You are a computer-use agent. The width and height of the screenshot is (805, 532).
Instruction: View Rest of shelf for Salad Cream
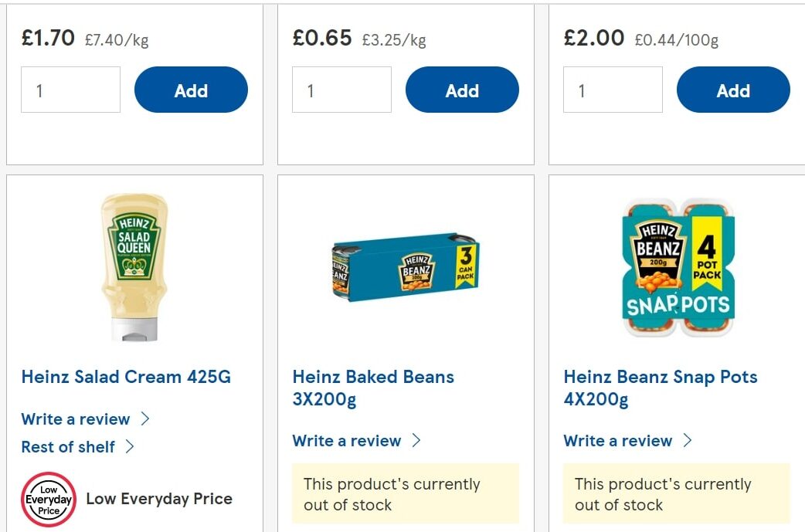(x=68, y=446)
